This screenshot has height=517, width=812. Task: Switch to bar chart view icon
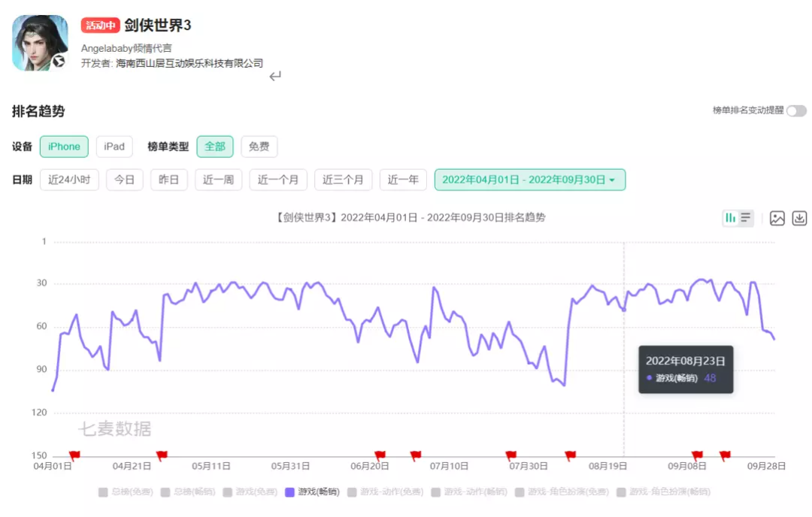pyautogui.click(x=730, y=218)
